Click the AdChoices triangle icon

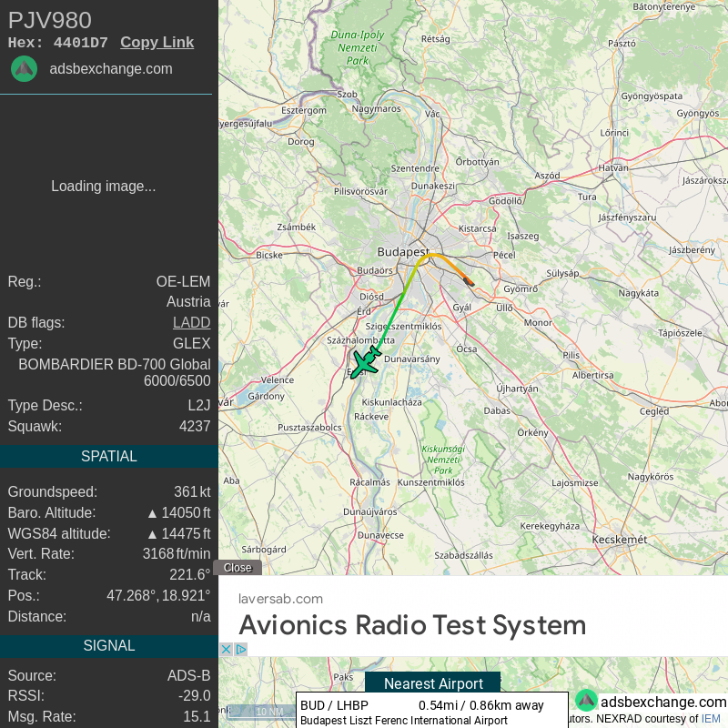pyautogui.click(x=241, y=649)
